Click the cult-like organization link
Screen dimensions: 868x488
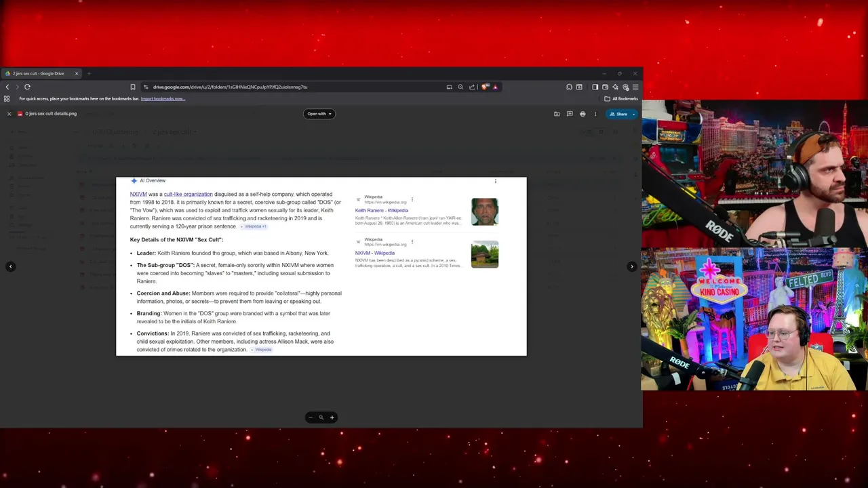(x=188, y=195)
